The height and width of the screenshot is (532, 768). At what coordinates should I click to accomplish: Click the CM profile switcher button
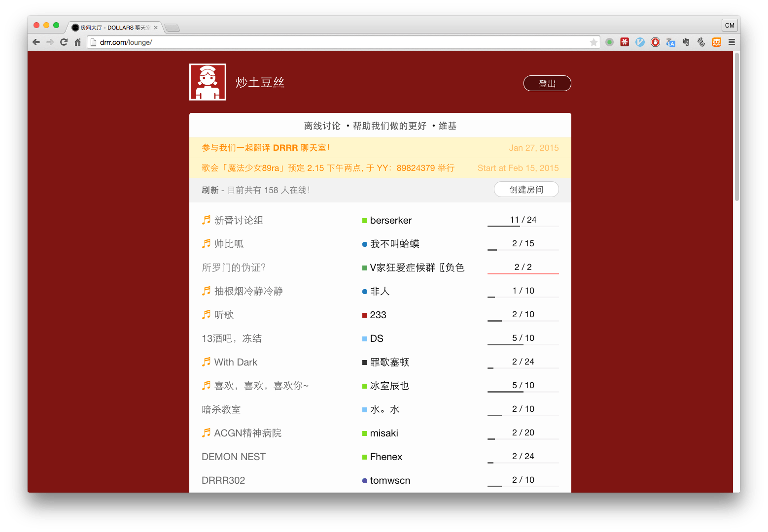(730, 26)
